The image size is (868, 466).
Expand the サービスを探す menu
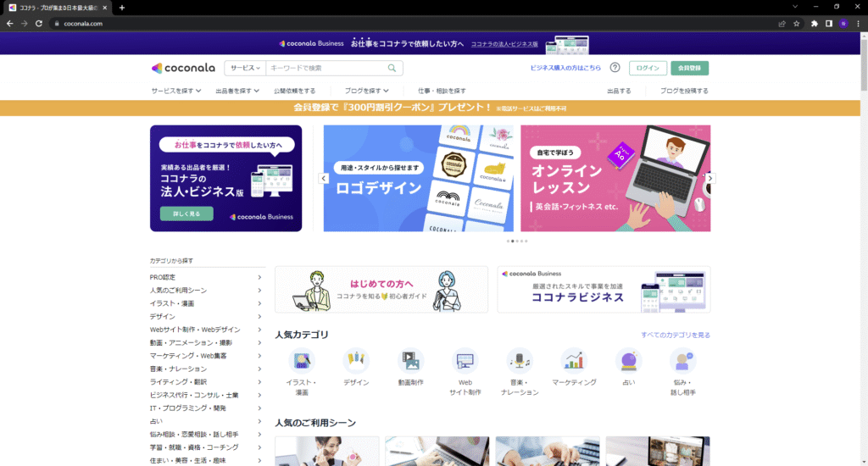[176, 91]
